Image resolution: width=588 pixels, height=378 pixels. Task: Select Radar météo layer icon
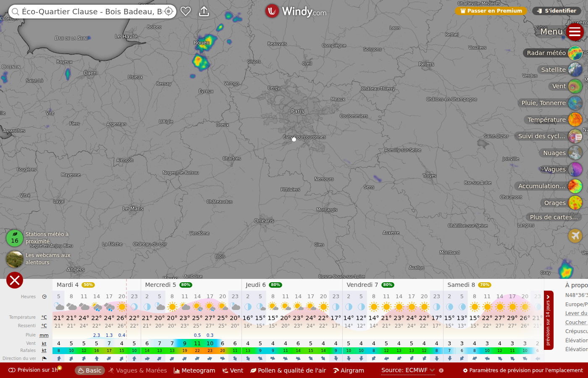(x=575, y=53)
